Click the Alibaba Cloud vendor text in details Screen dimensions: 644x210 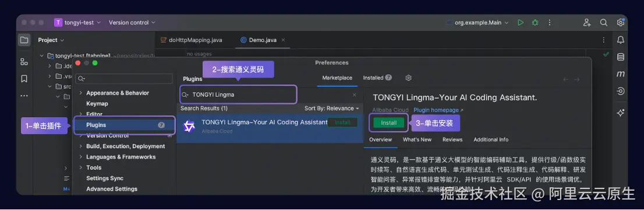pyautogui.click(x=390, y=110)
